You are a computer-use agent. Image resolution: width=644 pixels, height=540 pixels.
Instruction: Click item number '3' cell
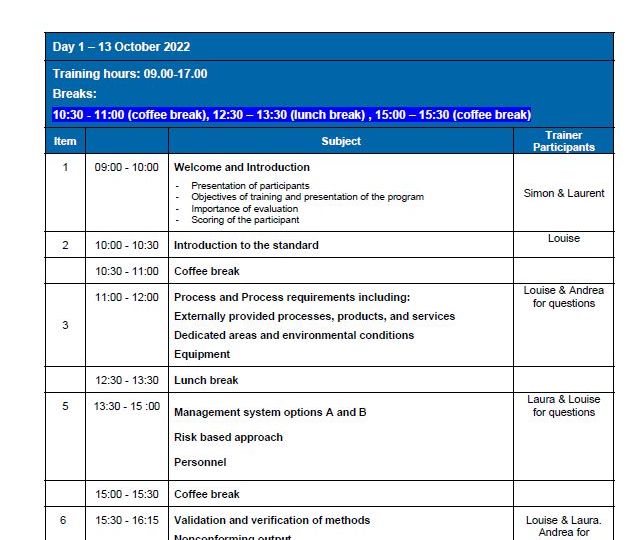click(65, 325)
